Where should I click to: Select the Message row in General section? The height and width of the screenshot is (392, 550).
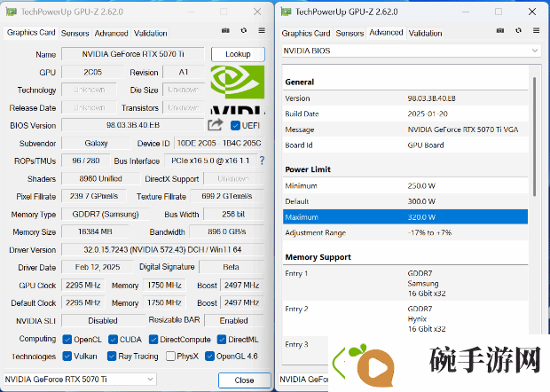(405, 129)
